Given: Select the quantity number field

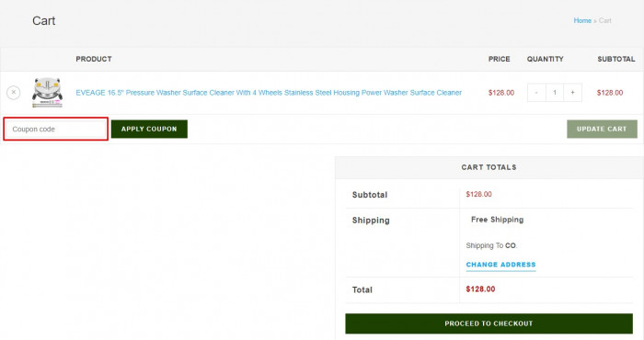Looking at the screenshot, I should (x=555, y=93).
